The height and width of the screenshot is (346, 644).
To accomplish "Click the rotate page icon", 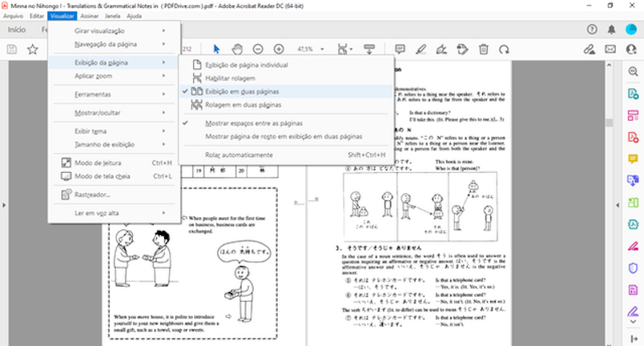I will [504, 49].
